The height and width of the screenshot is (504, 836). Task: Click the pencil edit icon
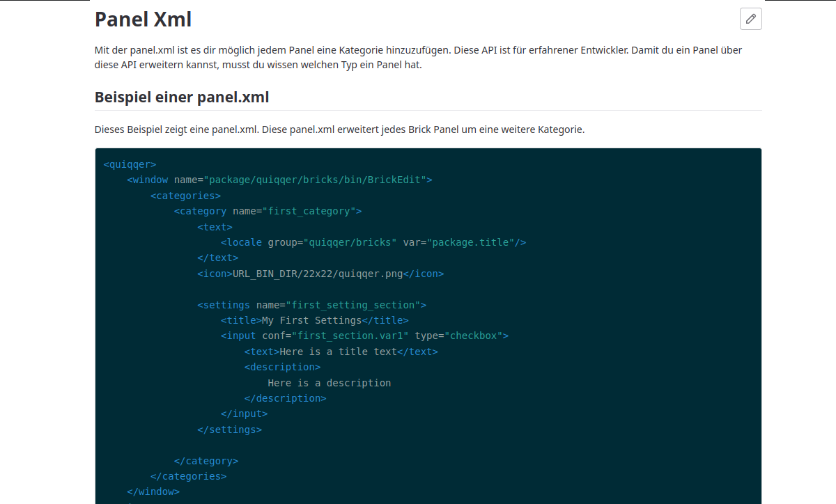click(x=750, y=19)
